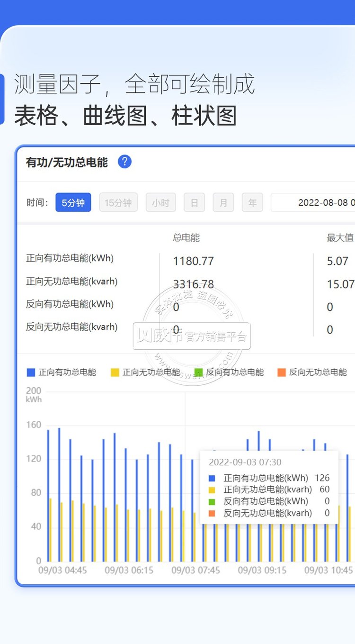This screenshot has height=644, width=355.
Task: Click the 09/03 06:15 x-axis label
Action: click(x=129, y=570)
